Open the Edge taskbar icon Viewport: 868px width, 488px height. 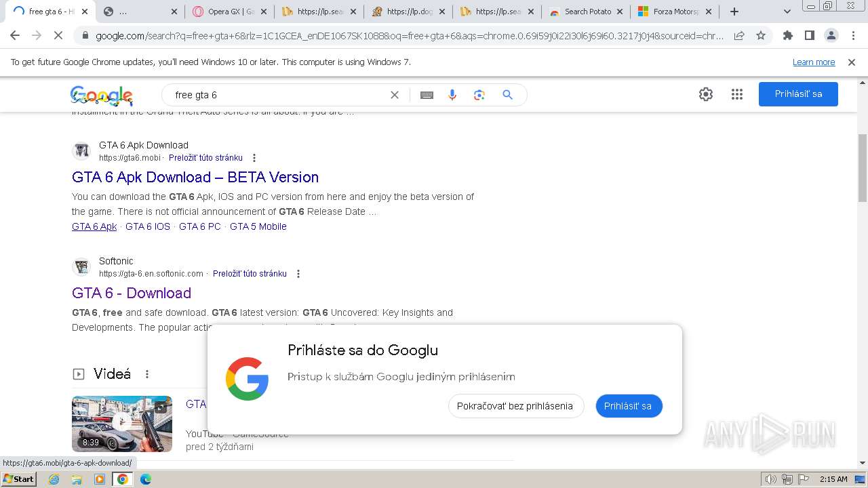point(145,479)
